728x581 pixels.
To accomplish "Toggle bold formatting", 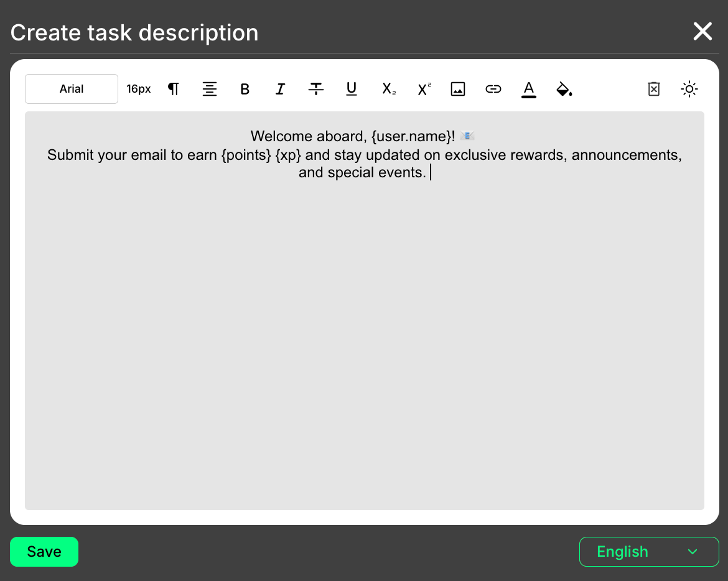I will 245,88.
